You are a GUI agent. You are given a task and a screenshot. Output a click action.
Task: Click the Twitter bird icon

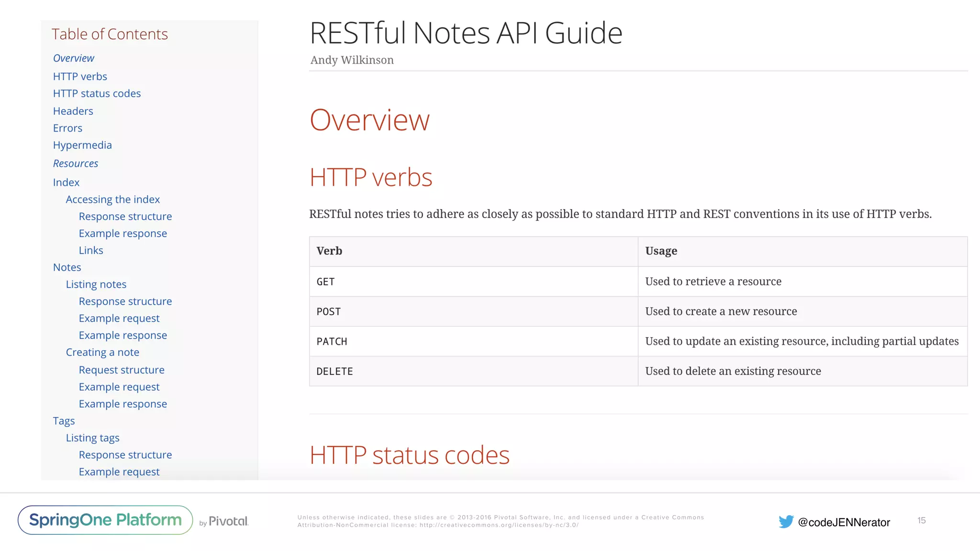786,521
